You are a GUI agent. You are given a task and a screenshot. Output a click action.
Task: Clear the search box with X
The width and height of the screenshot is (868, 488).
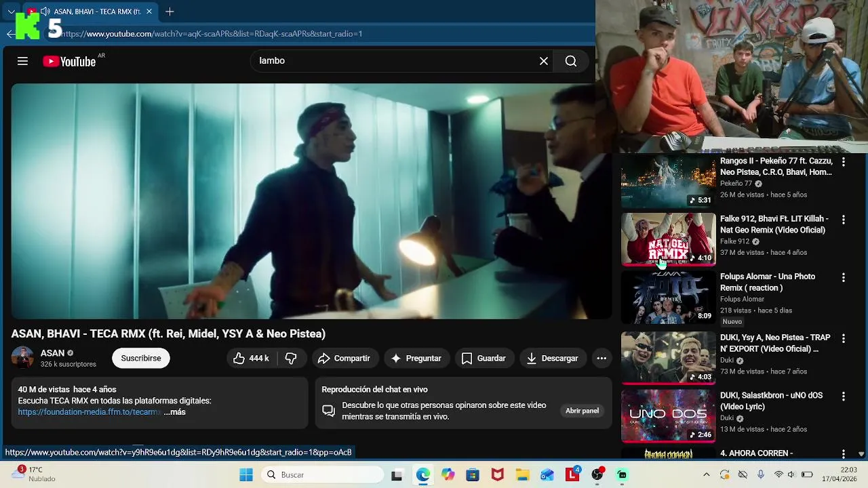(544, 61)
